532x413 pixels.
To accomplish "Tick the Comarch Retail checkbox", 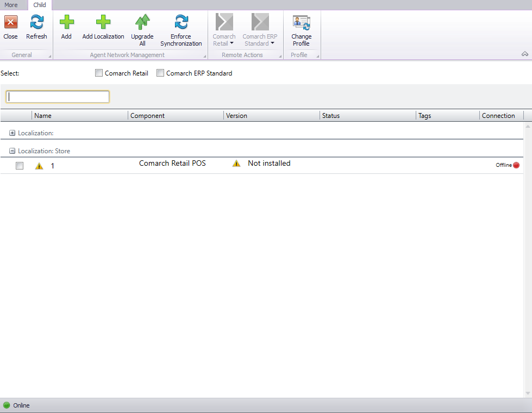I will pos(99,73).
